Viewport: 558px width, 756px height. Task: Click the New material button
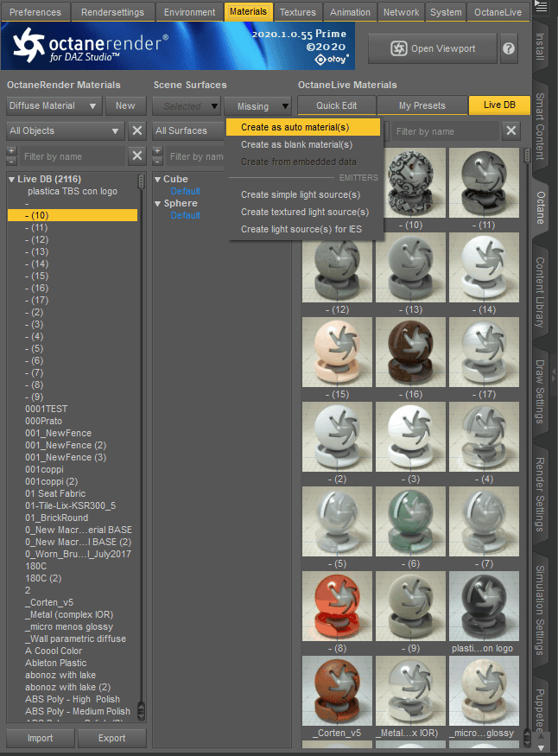pos(125,105)
